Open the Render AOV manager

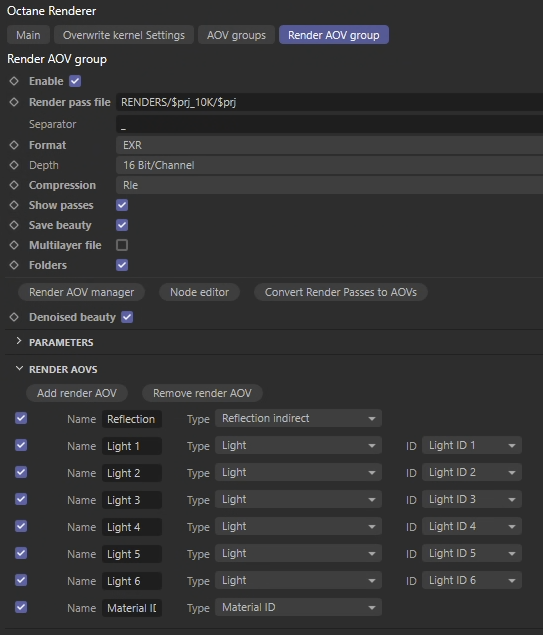pyautogui.click(x=81, y=292)
